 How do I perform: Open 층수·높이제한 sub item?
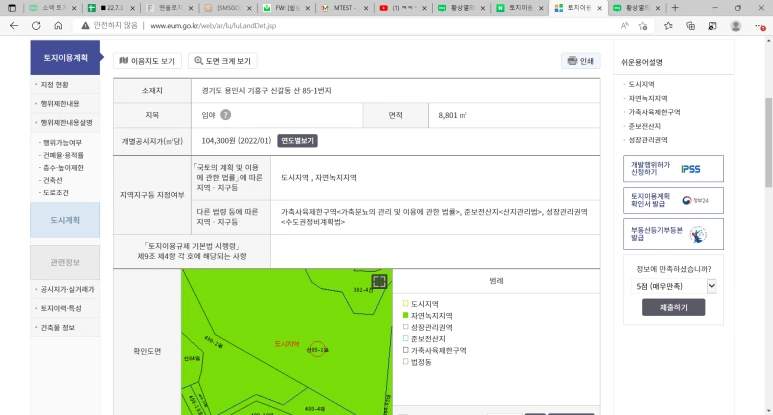click(63, 168)
